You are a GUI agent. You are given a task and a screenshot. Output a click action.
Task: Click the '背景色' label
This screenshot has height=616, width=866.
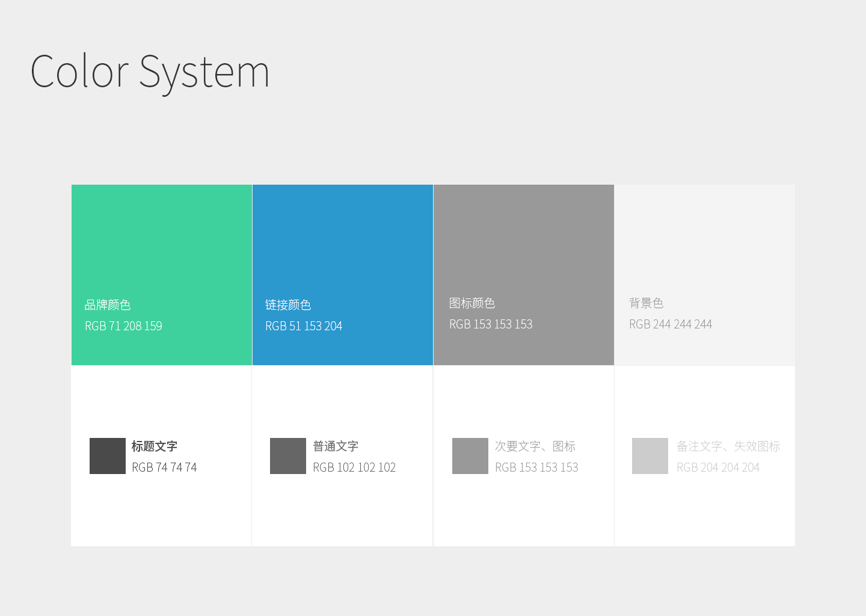pyautogui.click(x=646, y=303)
